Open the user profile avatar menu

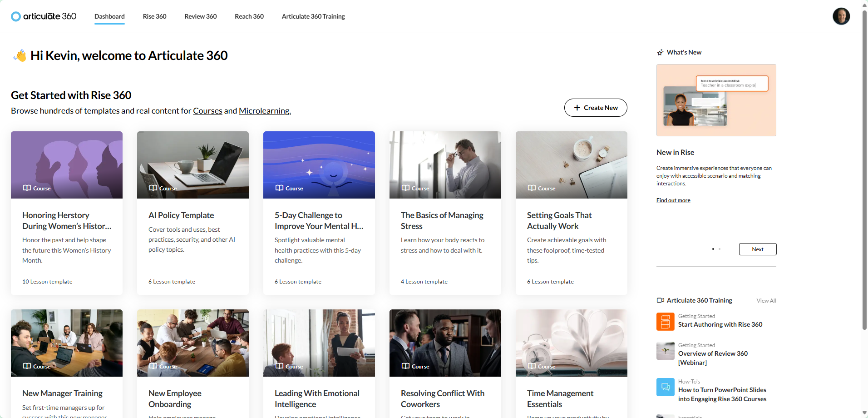pyautogui.click(x=841, y=16)
